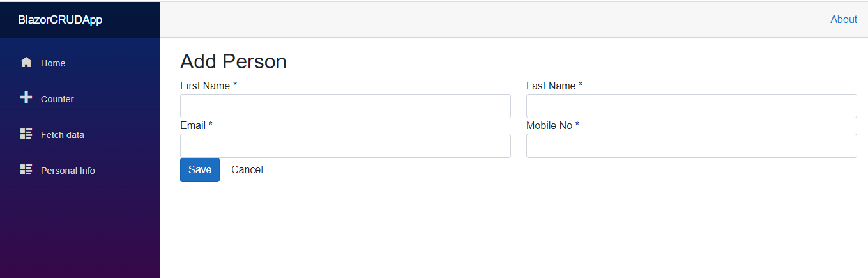Select the Email input box

(345, 146)
